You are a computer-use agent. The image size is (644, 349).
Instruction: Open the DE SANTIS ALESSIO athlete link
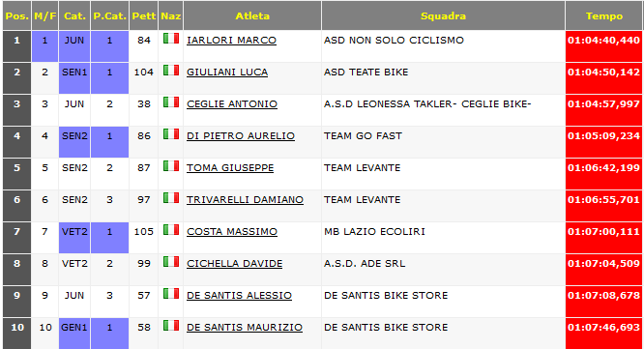point(239,296)
